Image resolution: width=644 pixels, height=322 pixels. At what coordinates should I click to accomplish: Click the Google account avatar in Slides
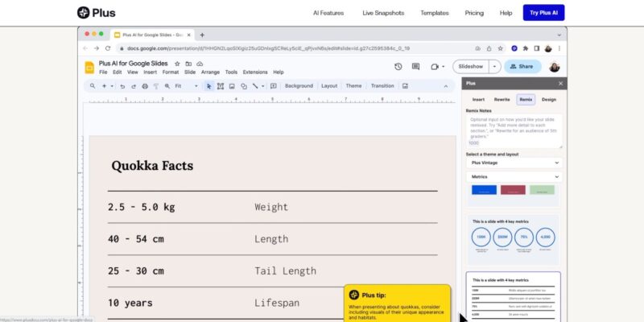555,67
